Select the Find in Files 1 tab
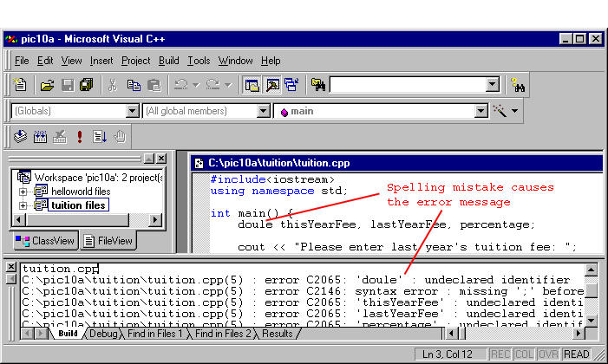Viewport: 608px width, 364px height. tap(154, 334)
